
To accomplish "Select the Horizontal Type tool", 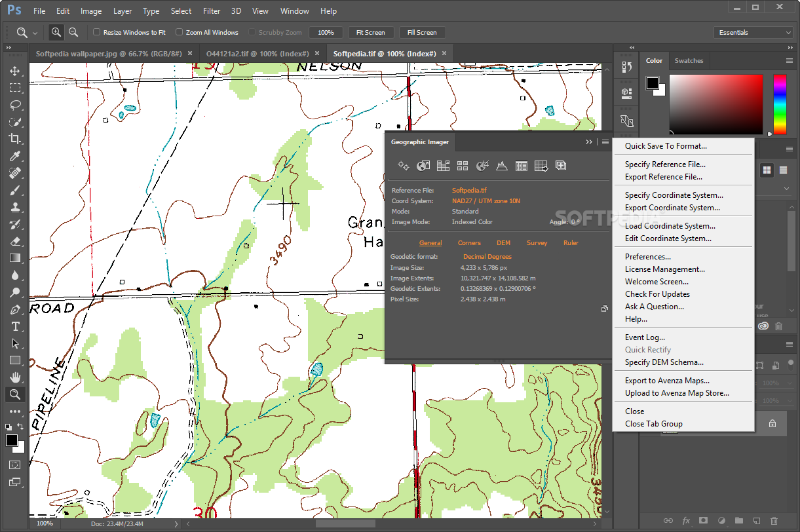I will pyautogui.click(x=14, y=326).
